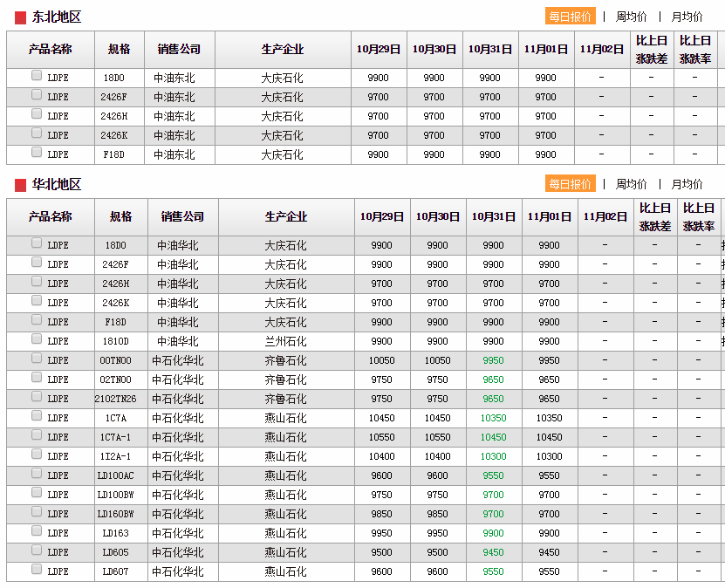Switch to 周均价 in 华北地区 section

point(631,184)
